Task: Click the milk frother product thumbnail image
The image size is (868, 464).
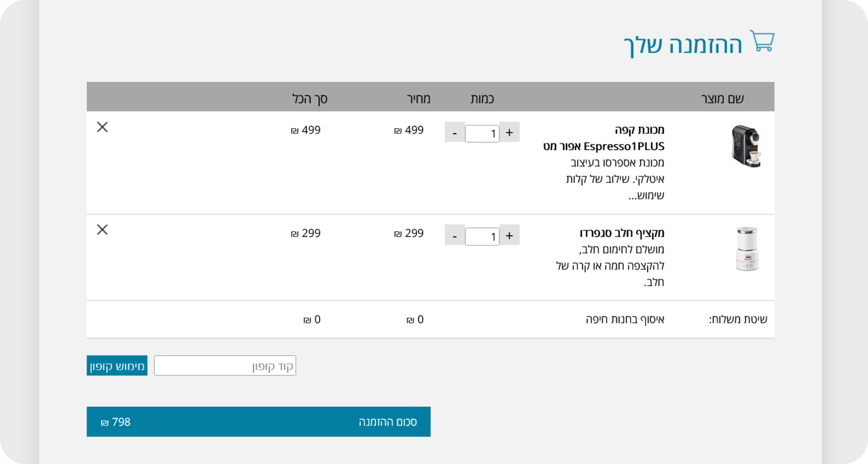Action: click(x=746, y=248)
